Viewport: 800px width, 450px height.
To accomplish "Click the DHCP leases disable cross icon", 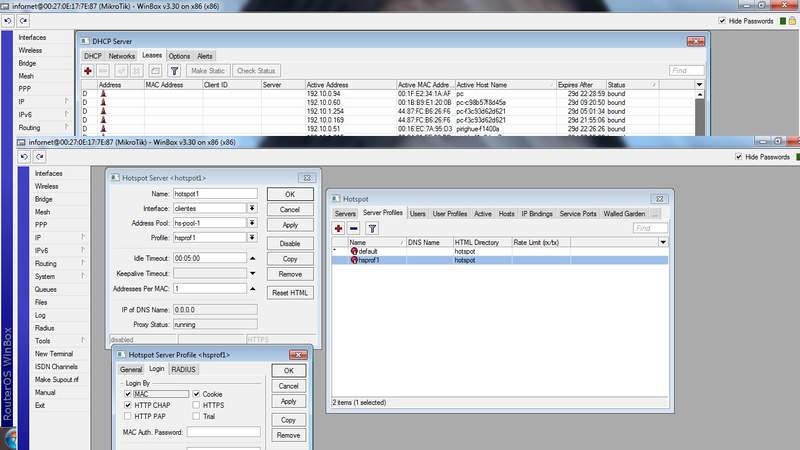I will pyautogui.click(x=137, y=71).
